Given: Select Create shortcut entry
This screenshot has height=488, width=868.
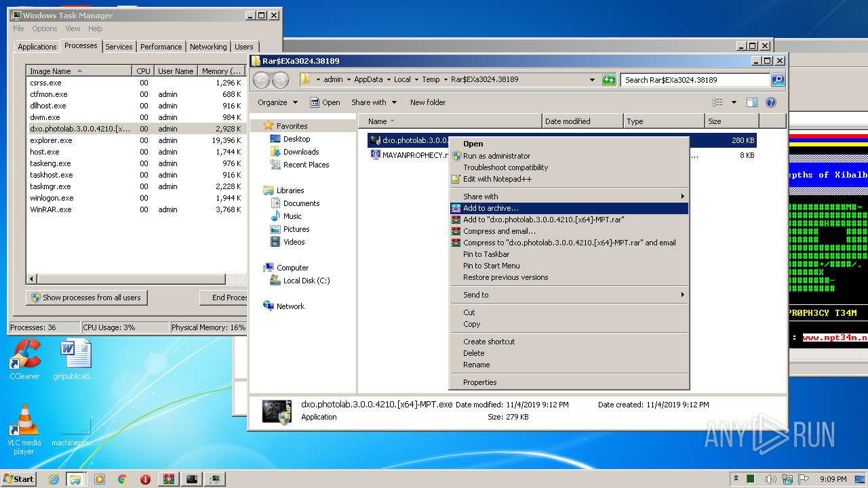Looking at the screenshot, I should tap(569, 342).
